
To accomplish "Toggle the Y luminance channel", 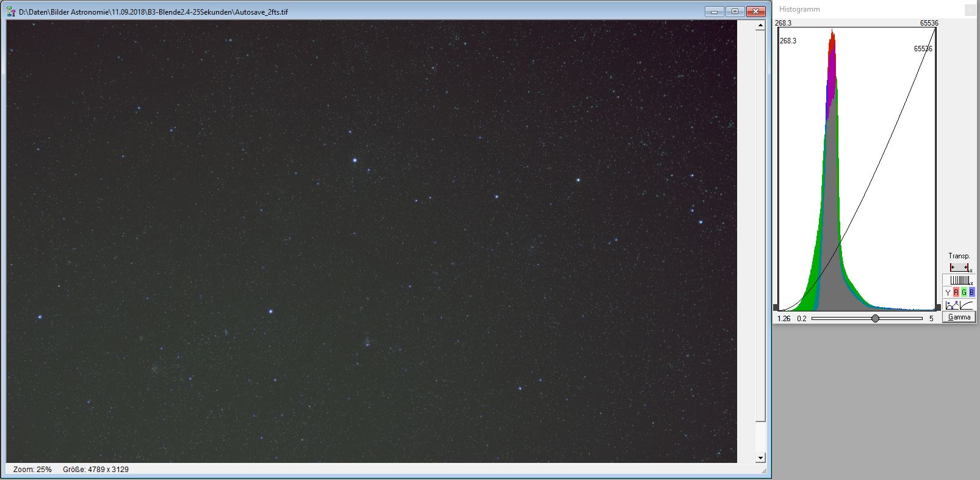I will [948, 293].
